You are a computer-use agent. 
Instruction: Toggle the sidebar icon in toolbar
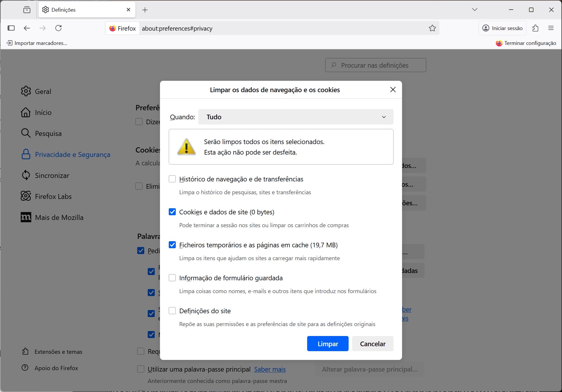coord(11,28)
